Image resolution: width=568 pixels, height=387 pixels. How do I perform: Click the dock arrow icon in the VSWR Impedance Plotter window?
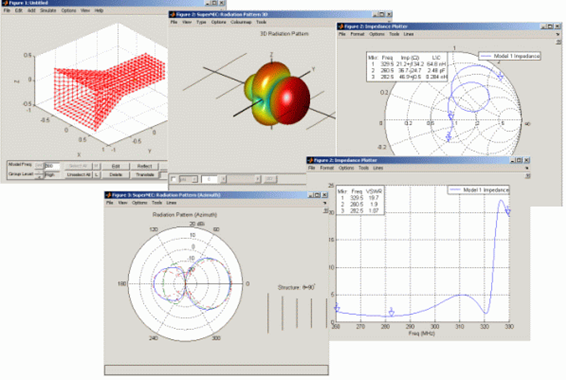click(x=527, y=168)
